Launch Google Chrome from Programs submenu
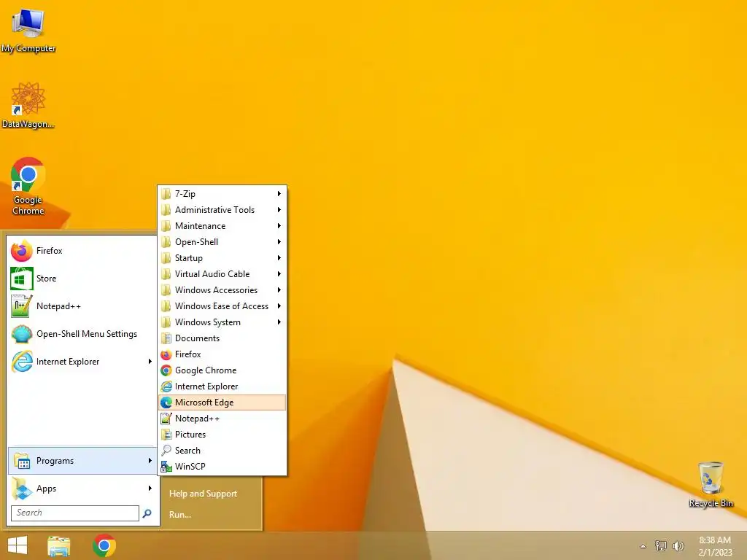747x560 pixels. [222, 370]
